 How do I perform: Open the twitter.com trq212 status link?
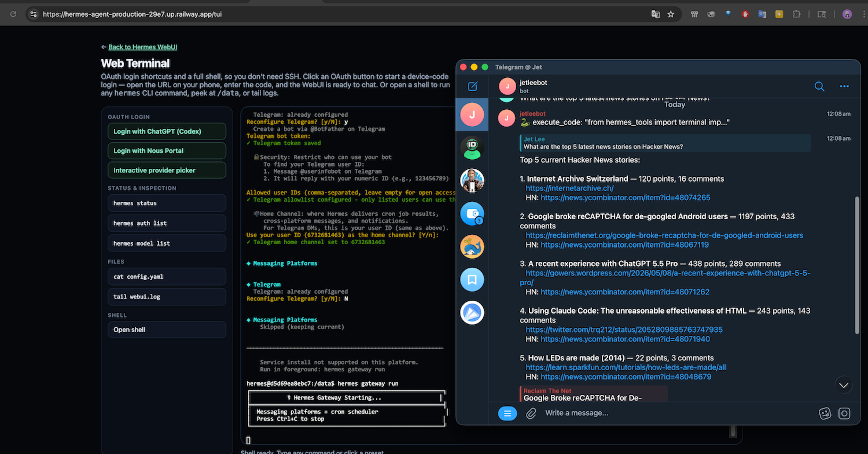tap(624, 330)
